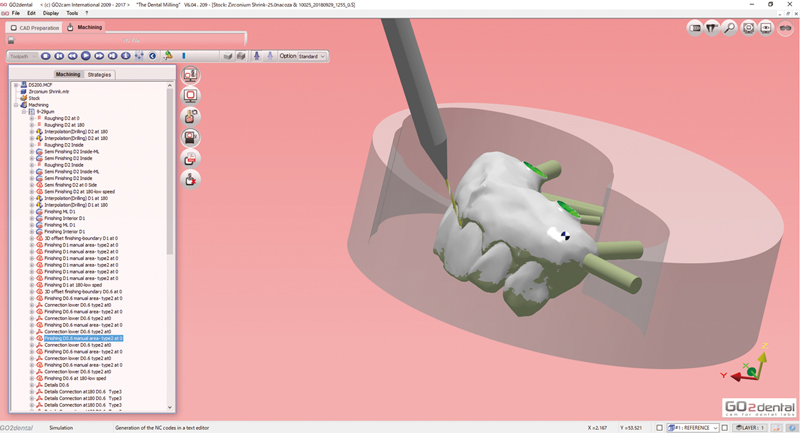Click the operations tree vertical scrollbar thumb

pyautogui.click(x=170, y=171)
